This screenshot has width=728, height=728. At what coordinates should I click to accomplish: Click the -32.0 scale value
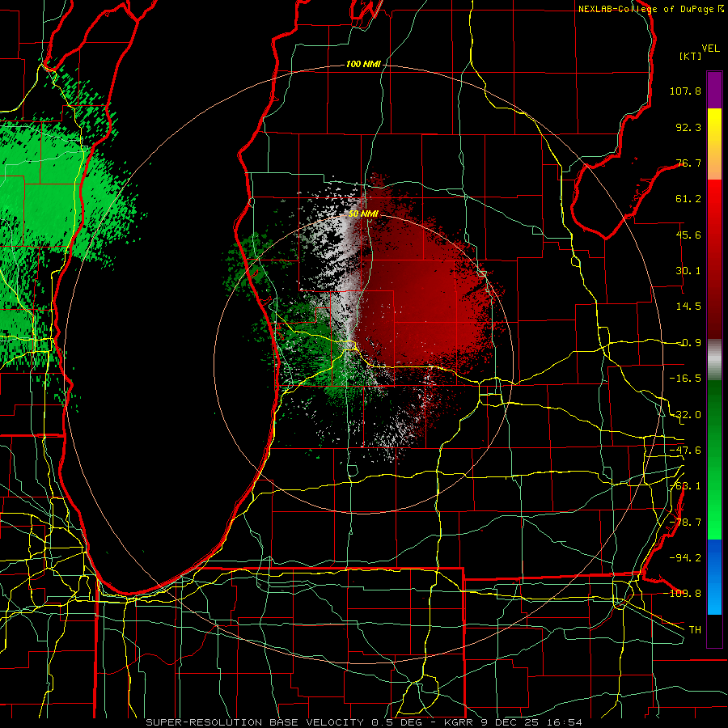[685, 415]
